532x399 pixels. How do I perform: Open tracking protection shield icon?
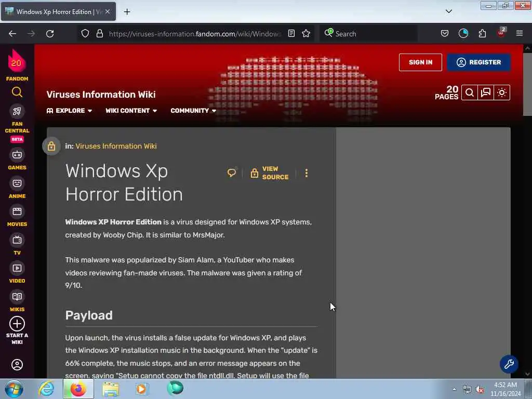click(x=85, y=33)
